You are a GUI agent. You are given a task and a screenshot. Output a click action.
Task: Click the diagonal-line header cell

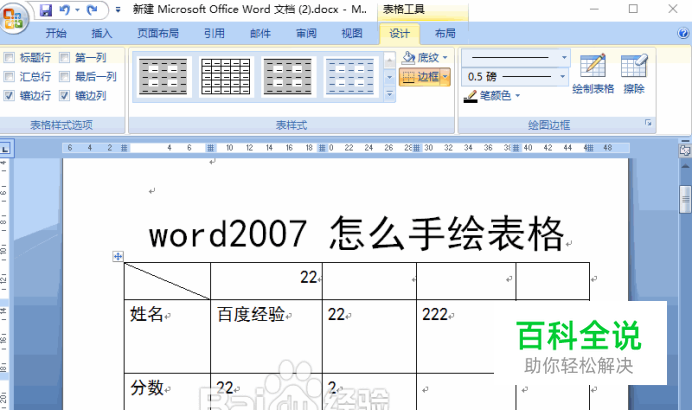pyautogui.click(x=167, y=281)
